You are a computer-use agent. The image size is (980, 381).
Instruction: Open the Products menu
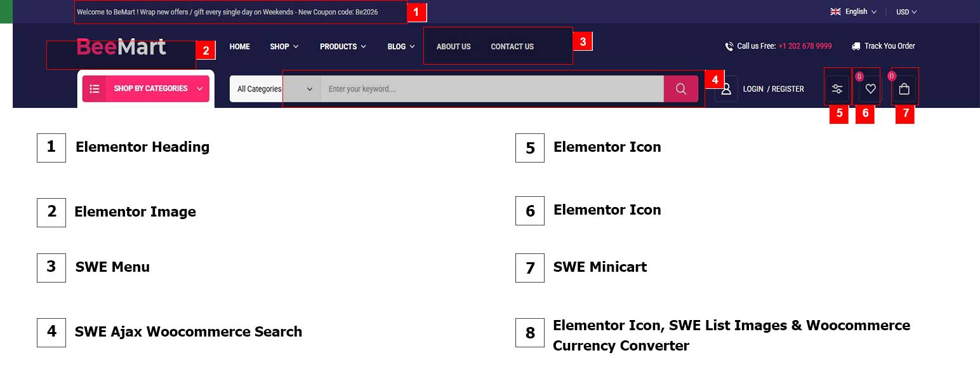click(343, 46)
